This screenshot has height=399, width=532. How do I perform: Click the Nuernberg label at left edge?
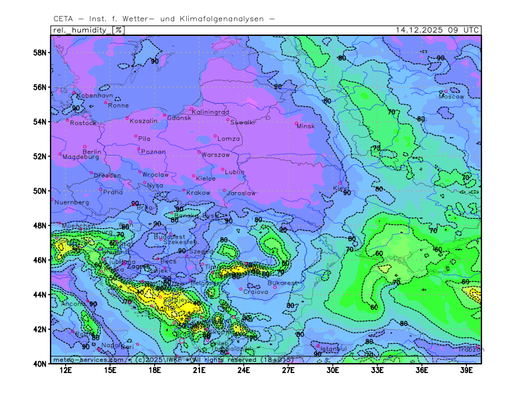tap(72, 202)
